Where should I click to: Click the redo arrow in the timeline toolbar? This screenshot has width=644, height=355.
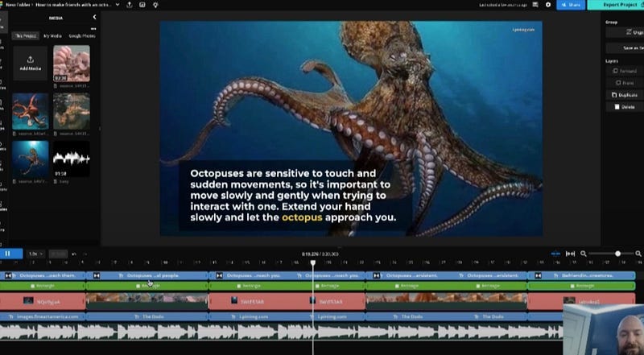[85, 254]
